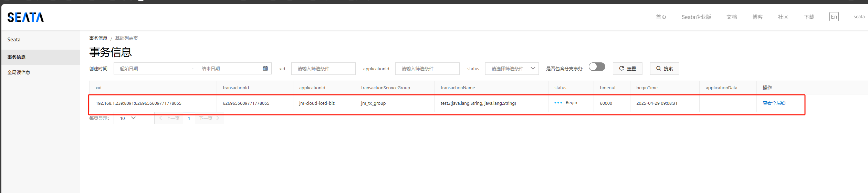Click the applicationId filter input field
868x193 pixels.
427,69
